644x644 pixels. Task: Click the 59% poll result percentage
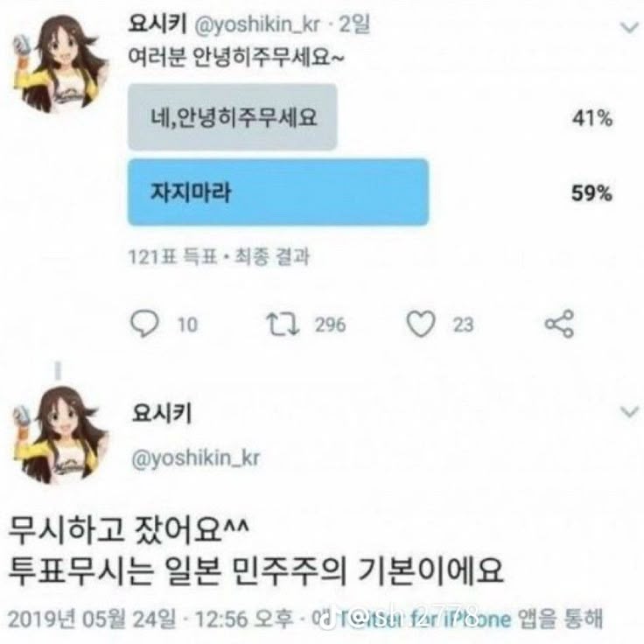pos(591,192)
